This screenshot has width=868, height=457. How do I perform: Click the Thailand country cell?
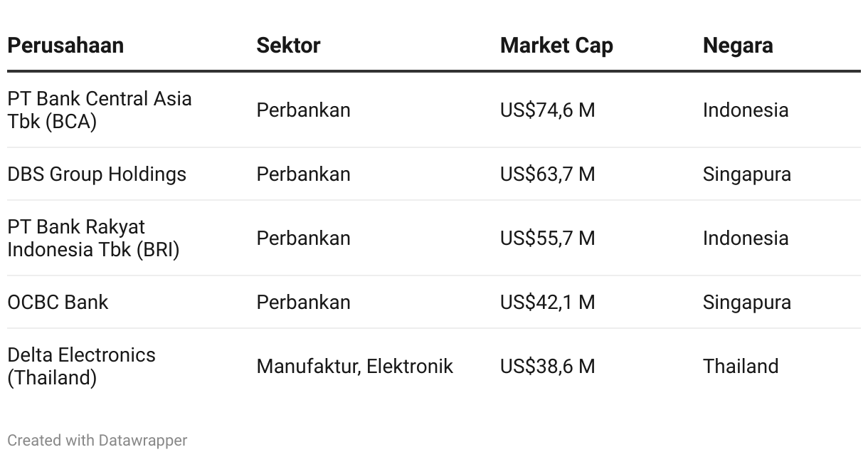click(x=741, y=366)
